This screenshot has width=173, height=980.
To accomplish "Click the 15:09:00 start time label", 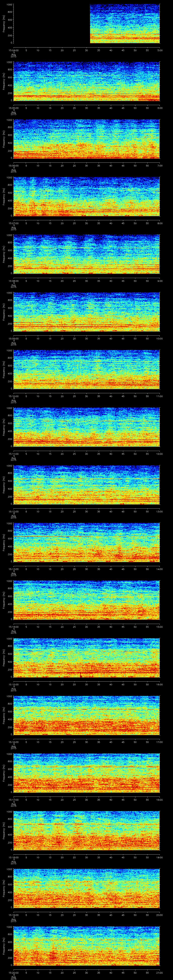I will click(x=14, y=339).
